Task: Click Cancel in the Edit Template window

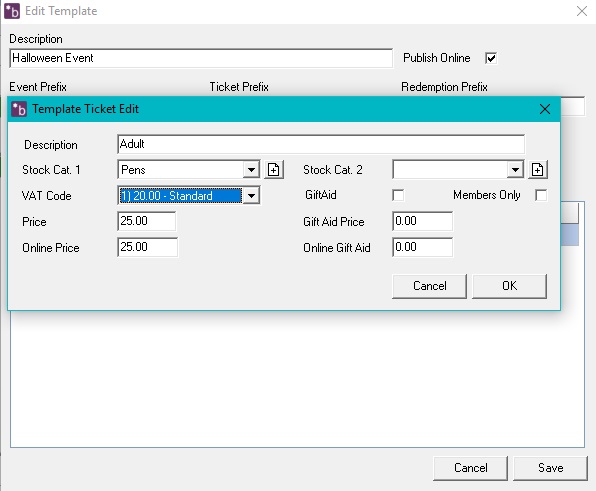Action: pyautogui.click(x=471, y=468)
